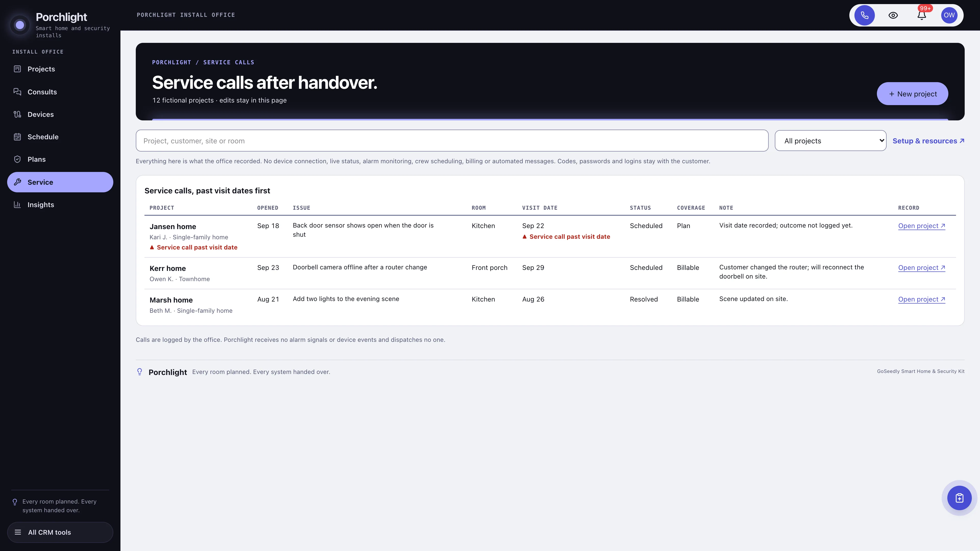Click the lightbulb icon in page footer
This screenshot has width=980, height=551.
(140, 372)
